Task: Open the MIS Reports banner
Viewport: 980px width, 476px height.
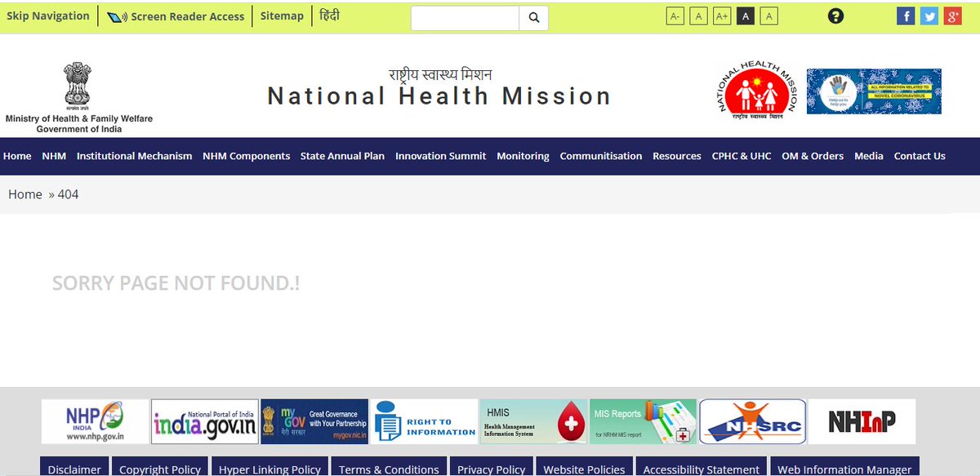Action: [643, 421]
